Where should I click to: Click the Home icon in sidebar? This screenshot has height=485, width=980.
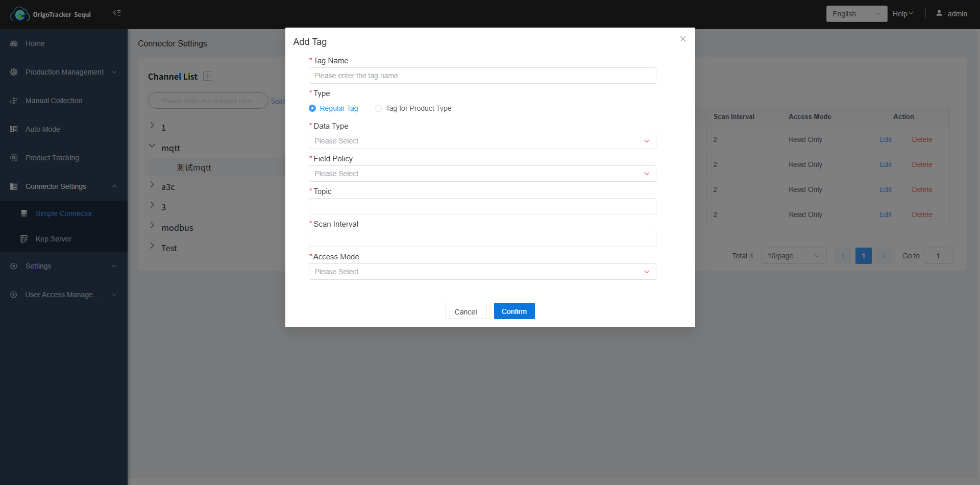coord(14,44)
